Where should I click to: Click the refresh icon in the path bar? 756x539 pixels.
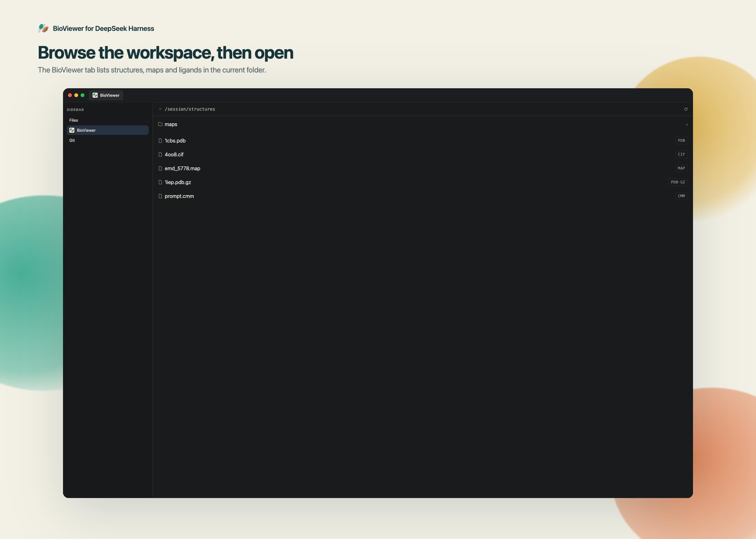tap(686, 109)
